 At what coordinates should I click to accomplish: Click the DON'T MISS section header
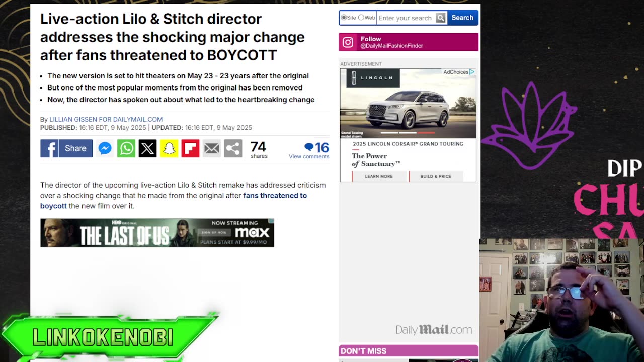coord(409,351)
